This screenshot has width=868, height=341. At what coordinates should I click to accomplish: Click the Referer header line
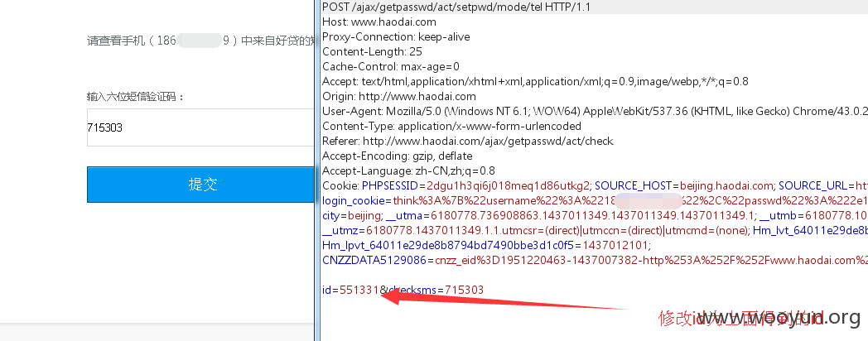468,142
